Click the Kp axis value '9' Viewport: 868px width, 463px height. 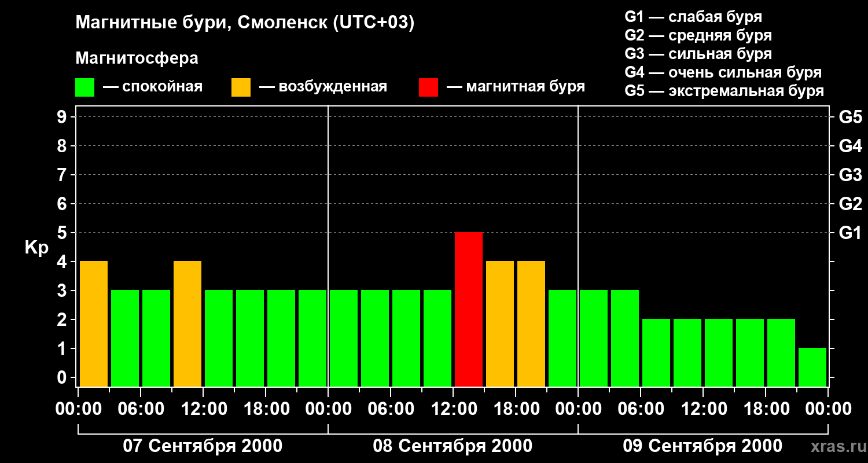tap(63, 117)
